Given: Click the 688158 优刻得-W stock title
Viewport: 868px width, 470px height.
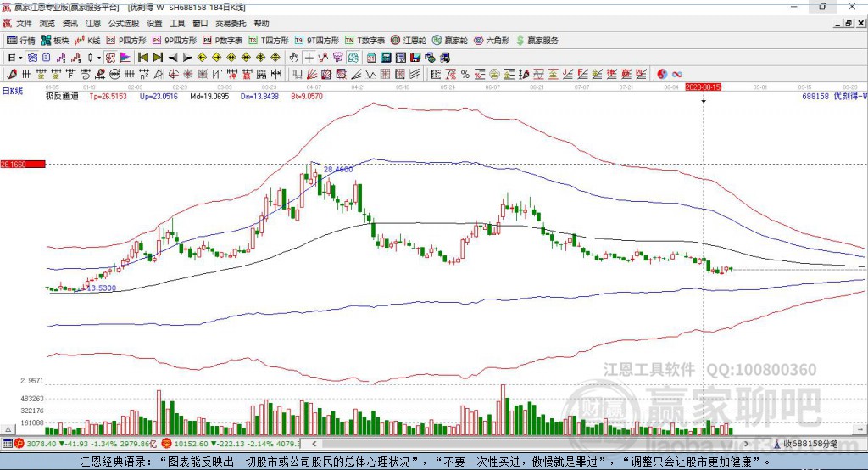Looking at the screenshot, I should click(x=834, y=96).
